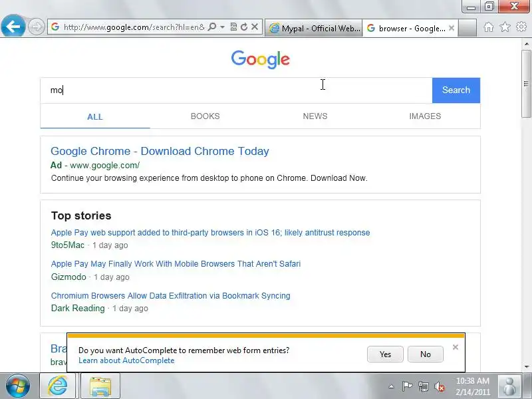Click Learn about AutoComplete link
The width and height of the screenshot is (532, 399).
126,360
